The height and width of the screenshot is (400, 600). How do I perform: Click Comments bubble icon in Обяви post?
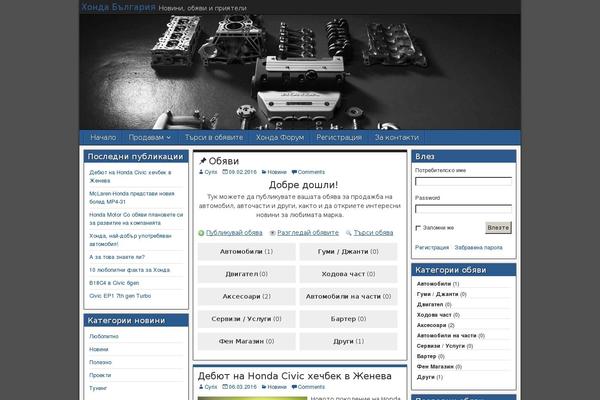[x=294, y=172]
